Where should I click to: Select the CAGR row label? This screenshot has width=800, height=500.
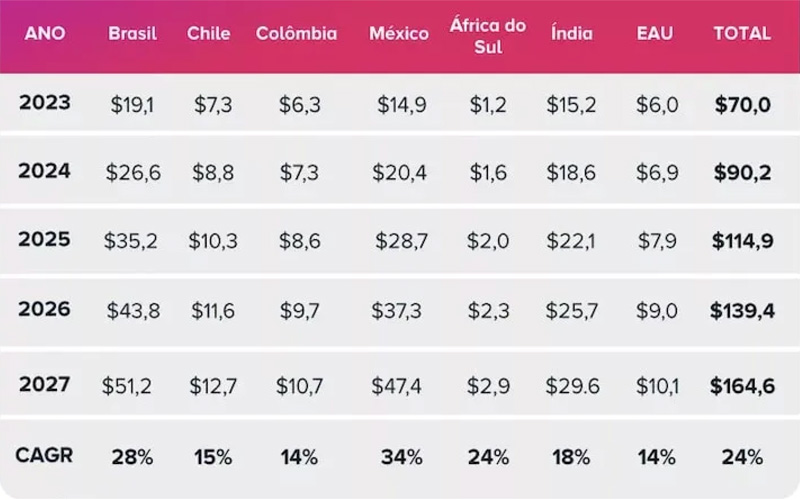tap(45, 455)
